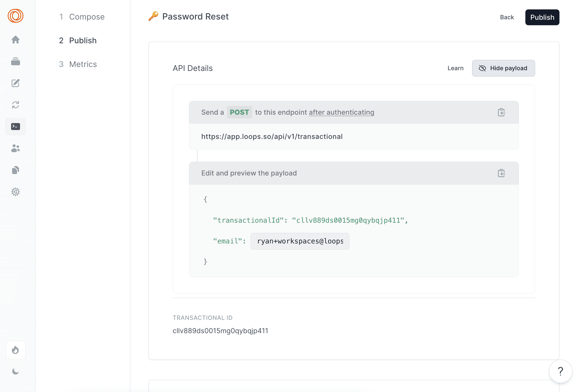Copy the endpoint URL
Viewport: 576px width, 392px height.
(x=501, y=112)
